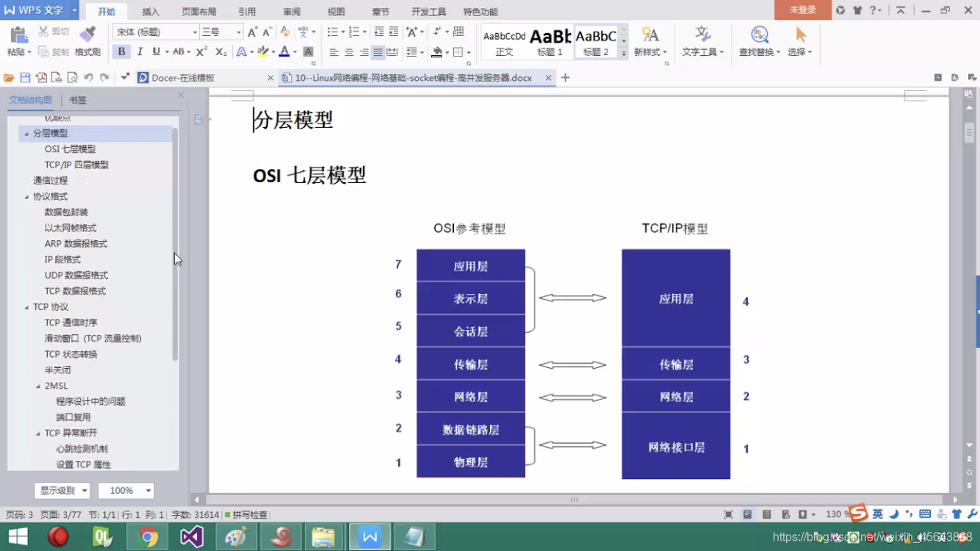This screenshot has height=551, width=980.
Task: Increase paragraph indent
Action: 394,32
